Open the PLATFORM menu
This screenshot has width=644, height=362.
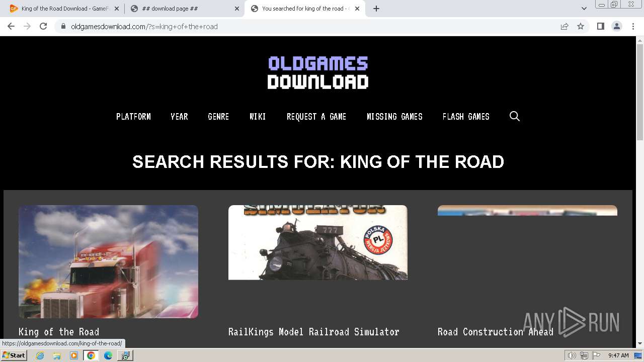click(133, 117)
